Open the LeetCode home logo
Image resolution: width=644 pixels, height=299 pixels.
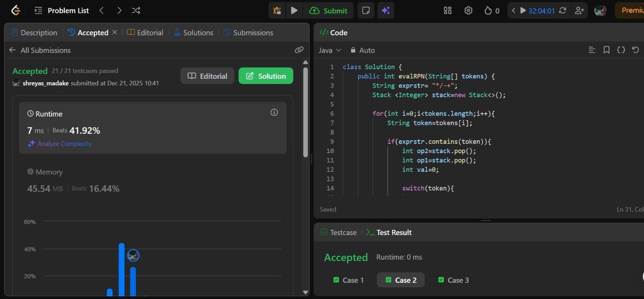point(16,10)
